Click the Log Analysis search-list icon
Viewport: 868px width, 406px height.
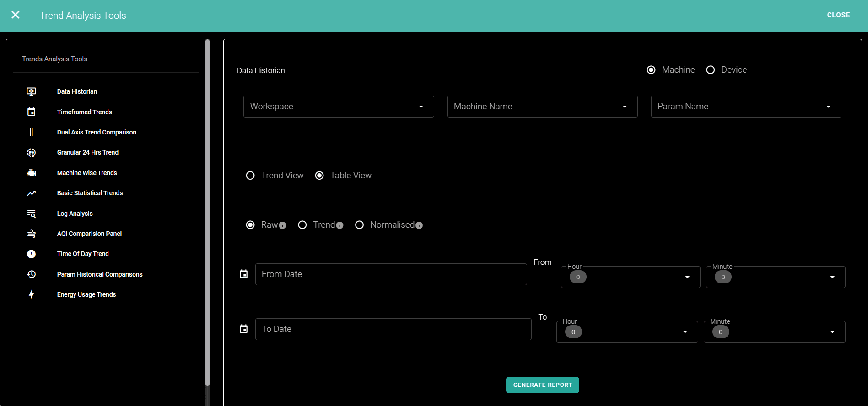click(31, 214)
